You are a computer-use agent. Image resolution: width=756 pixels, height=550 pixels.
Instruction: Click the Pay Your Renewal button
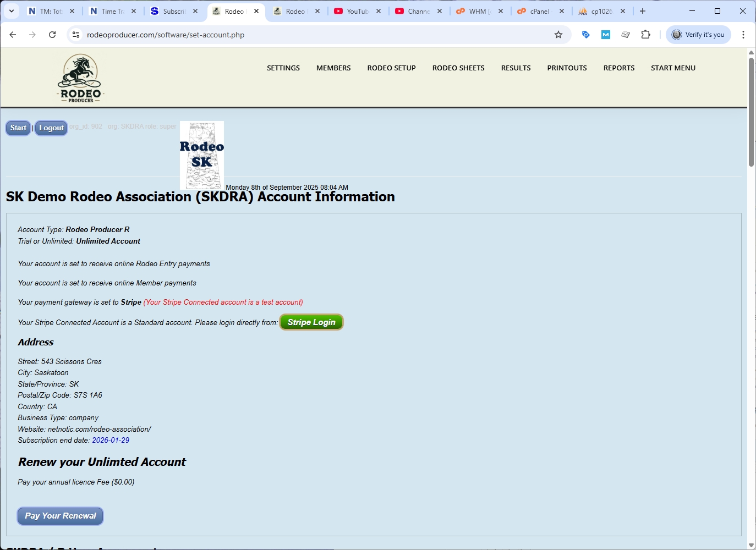pos(60,516)
